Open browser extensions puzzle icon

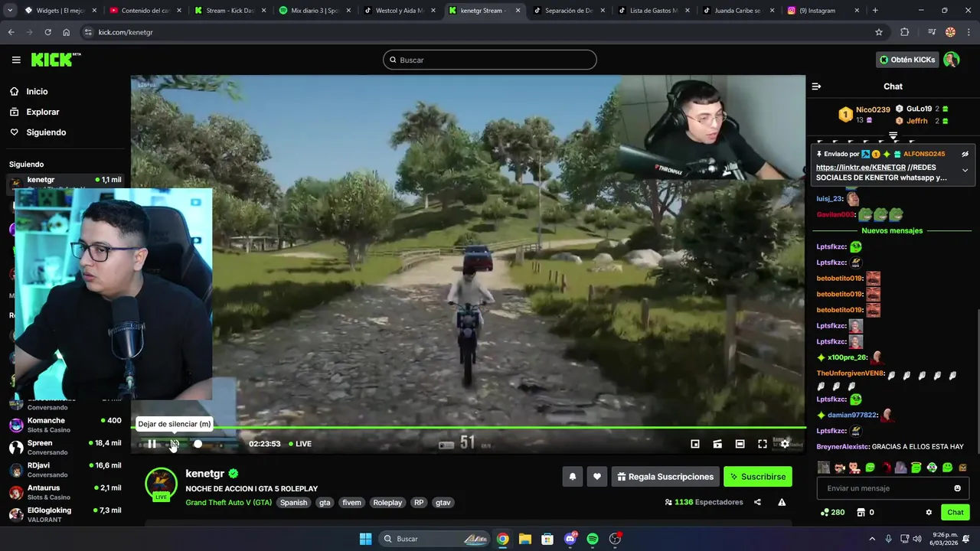click(905, 32)
